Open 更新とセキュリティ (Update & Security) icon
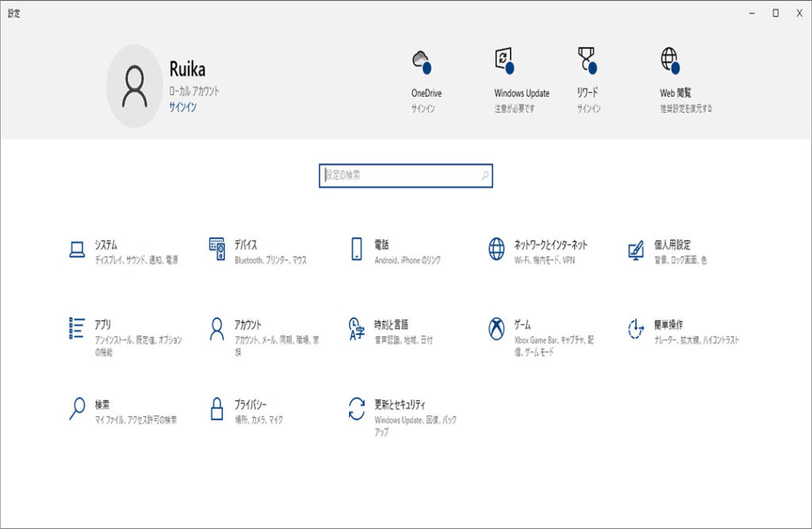Image resolution: width=812 pixels, height=529 pixels. click(357, 408)
